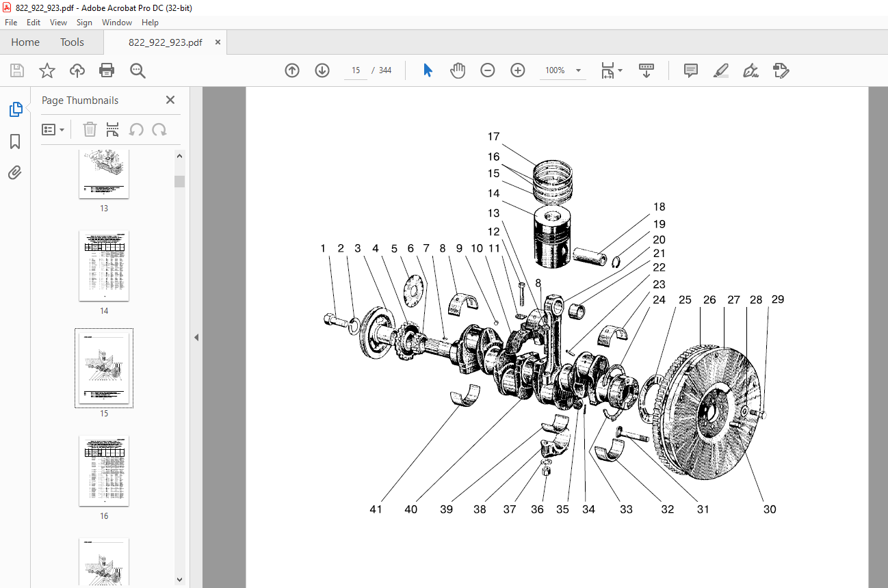Click the Save file icon

(x=17, y=70)
